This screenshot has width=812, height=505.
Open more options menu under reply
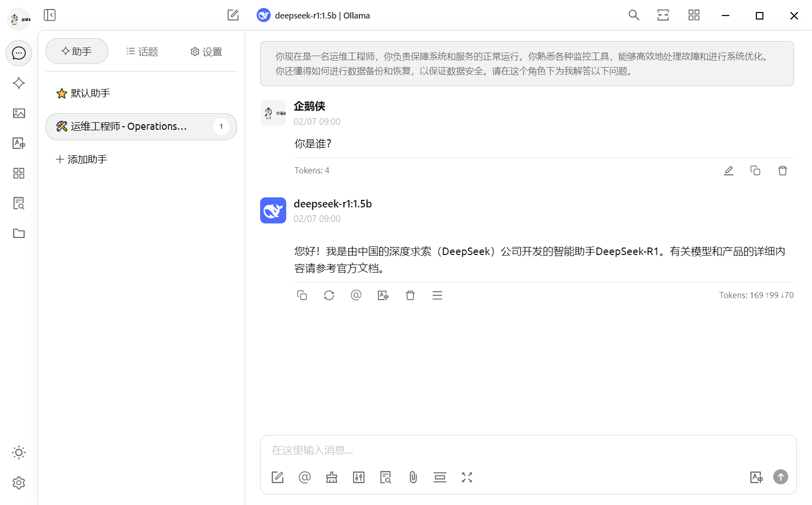438,296
